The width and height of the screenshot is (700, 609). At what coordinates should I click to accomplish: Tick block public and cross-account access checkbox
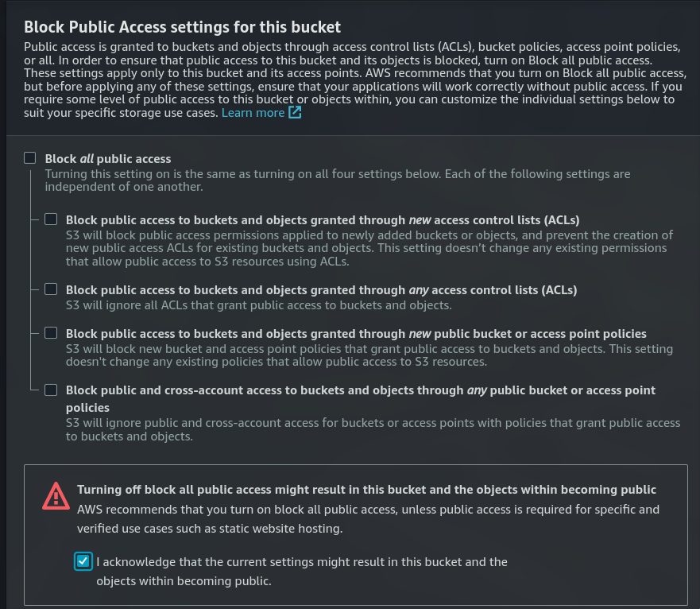[51, 390]
